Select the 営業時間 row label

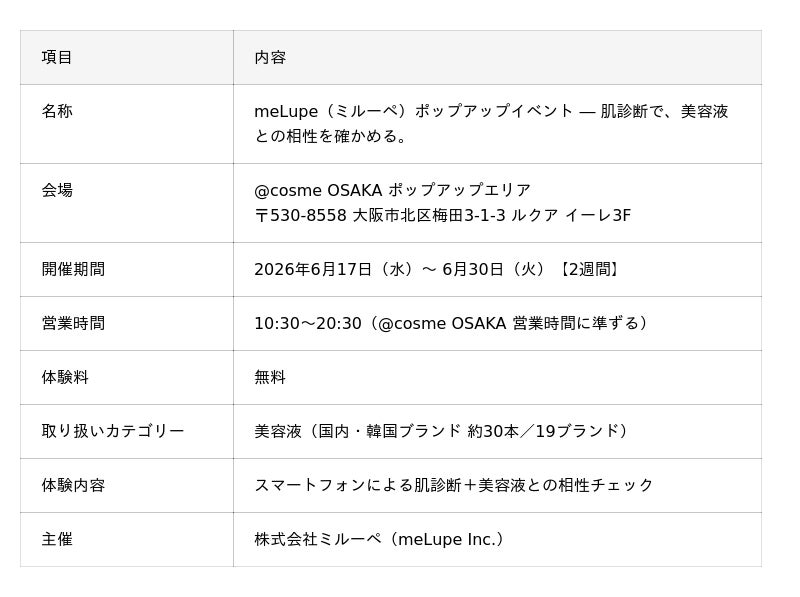[x=73, y=323]
